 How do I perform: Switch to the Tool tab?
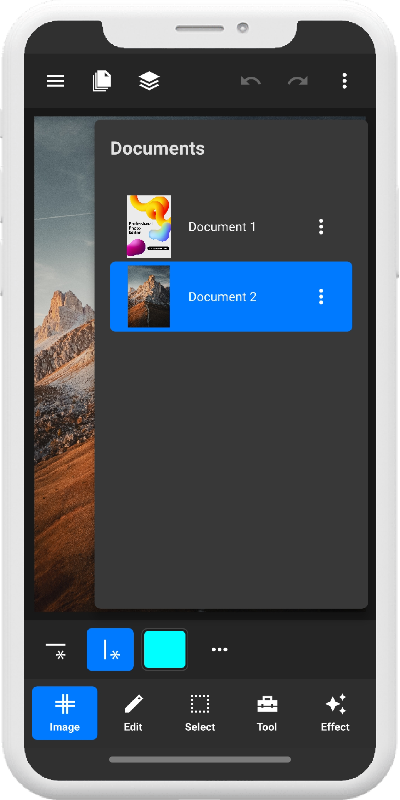(267, 713)
